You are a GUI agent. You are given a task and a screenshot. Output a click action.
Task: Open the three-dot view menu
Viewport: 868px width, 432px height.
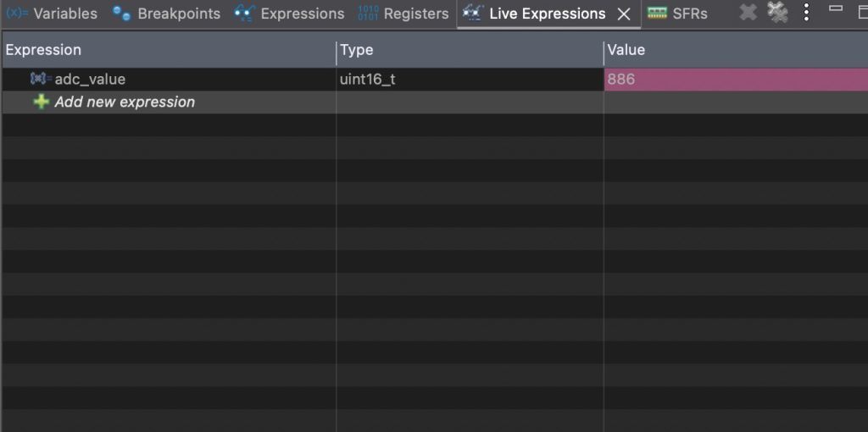point(807,12)
